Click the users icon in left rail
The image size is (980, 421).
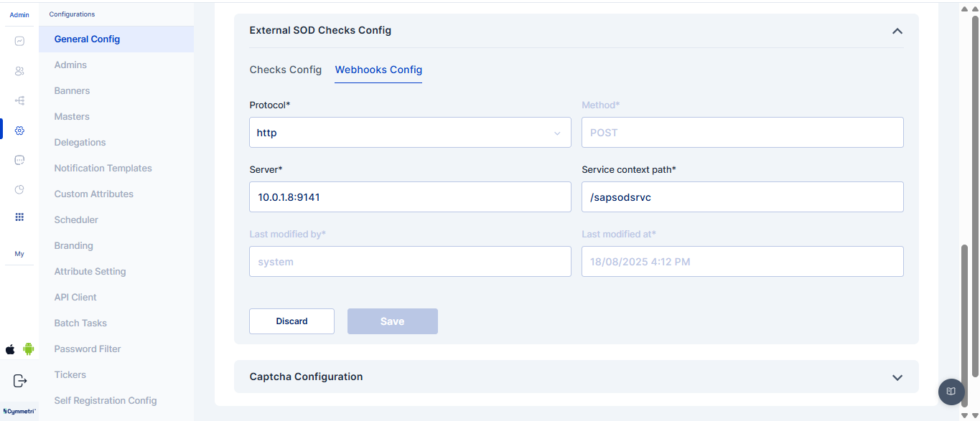[x=19, y=71]
